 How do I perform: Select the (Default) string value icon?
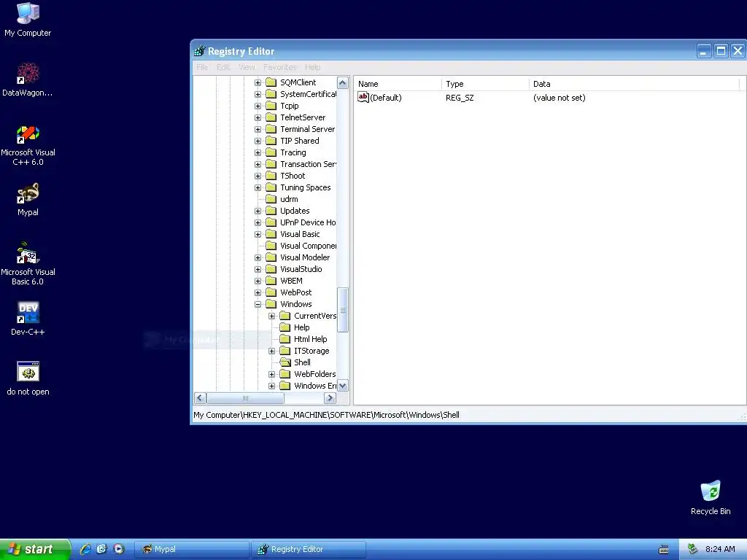[363, 97]
